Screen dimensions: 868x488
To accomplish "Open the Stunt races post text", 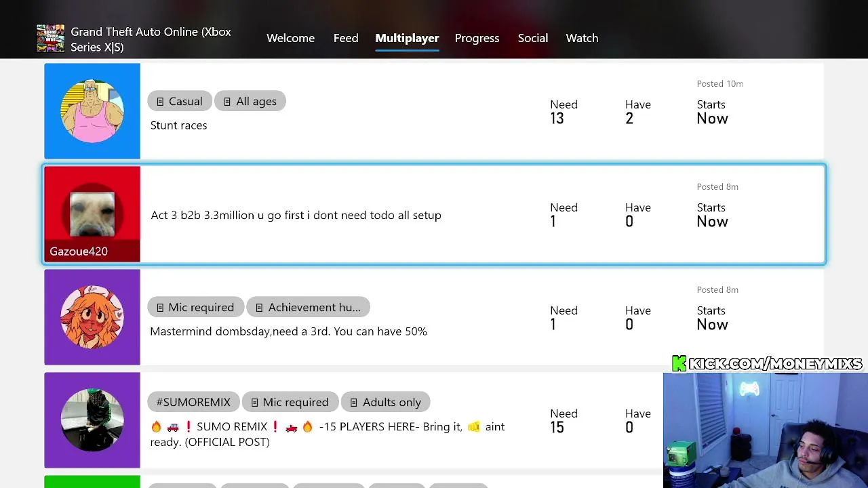I will [x=178, y=125].
